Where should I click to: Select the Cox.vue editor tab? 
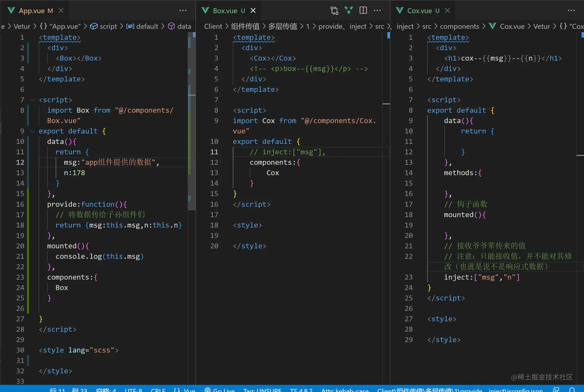(x=419, y=11)
